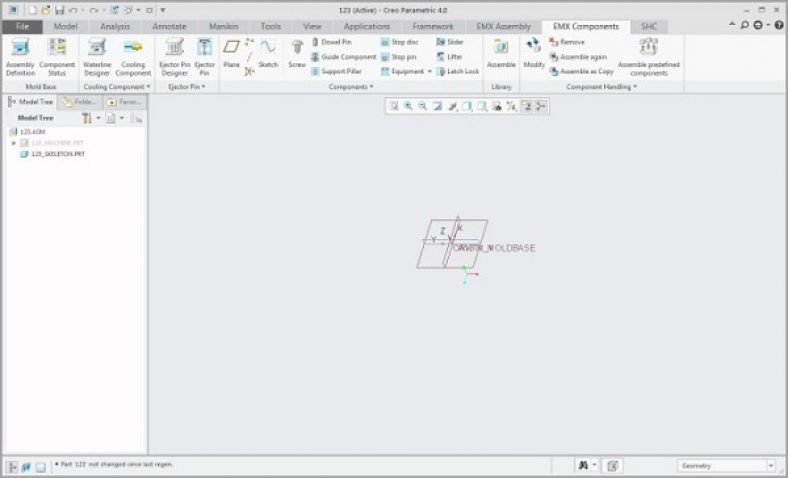Zoom out using the graphics toolbar
Image resolution: width=788 pixels, height=478 pixels.
tap(423, 106)
